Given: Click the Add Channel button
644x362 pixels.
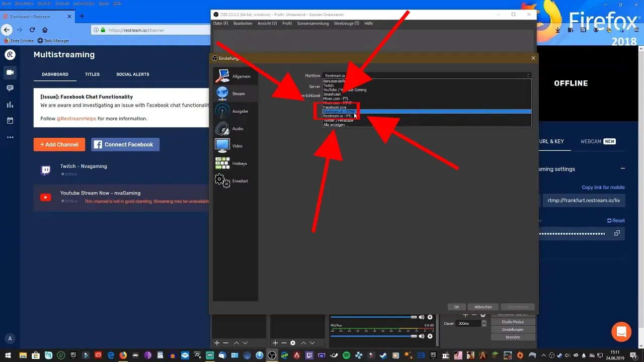Looking at the screenshot, I should point(59,144).
